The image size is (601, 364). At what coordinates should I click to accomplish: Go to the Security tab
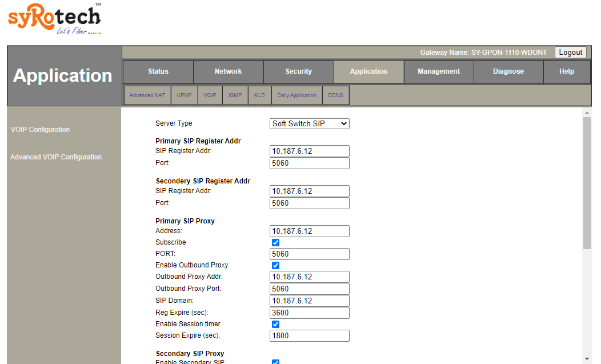(298, 71)
